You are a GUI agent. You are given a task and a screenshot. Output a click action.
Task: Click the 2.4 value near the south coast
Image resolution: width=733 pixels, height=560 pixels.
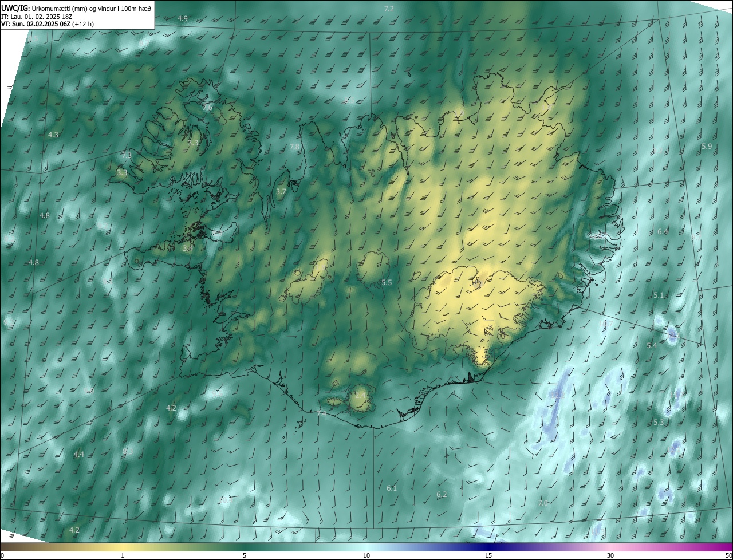click(360, 395)
